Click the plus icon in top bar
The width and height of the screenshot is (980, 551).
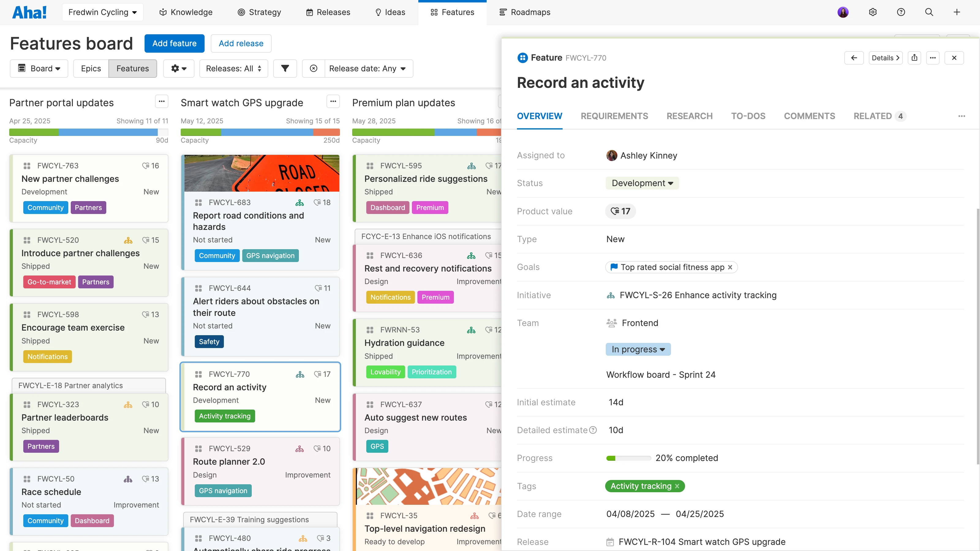coord(956,12)
